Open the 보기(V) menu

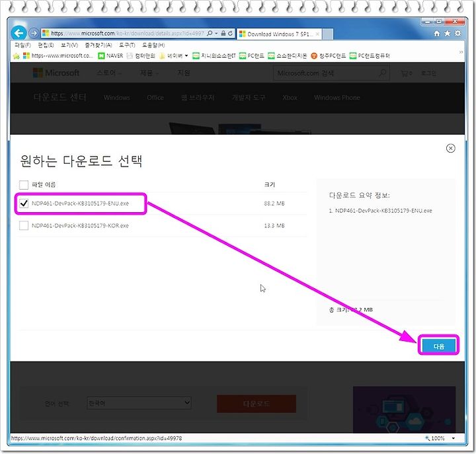[x=69, y=45]
